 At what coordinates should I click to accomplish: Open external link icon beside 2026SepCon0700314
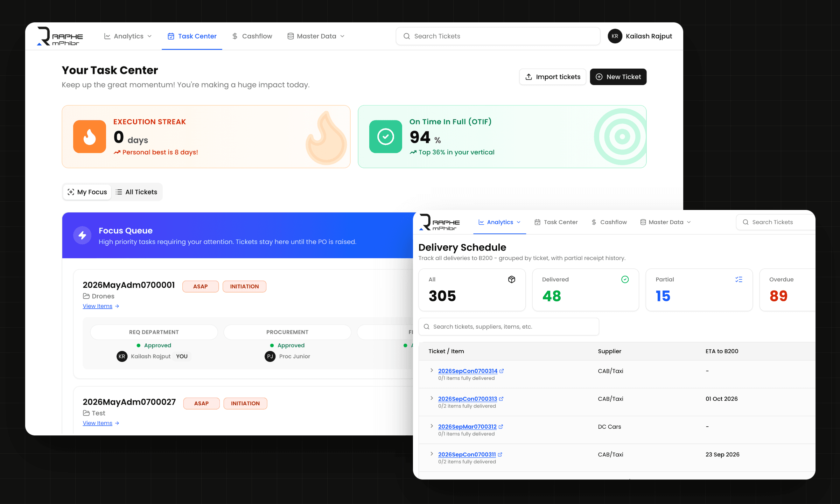(502, 371)
